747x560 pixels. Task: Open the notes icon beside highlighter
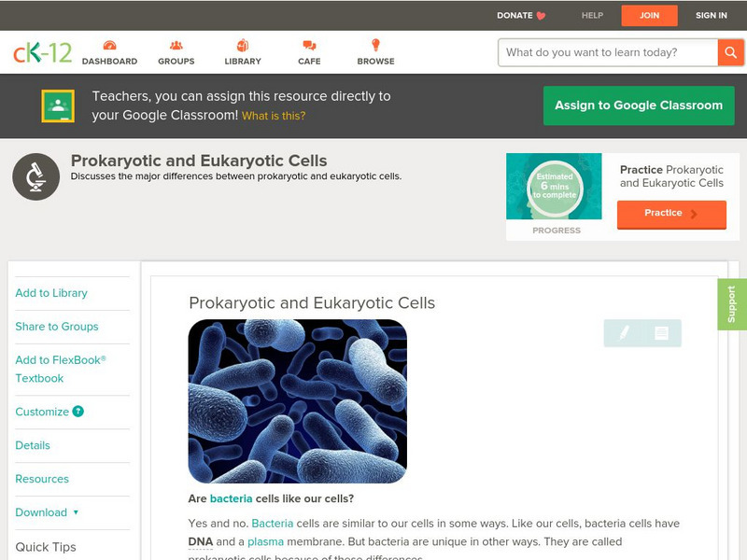[661, 333]
